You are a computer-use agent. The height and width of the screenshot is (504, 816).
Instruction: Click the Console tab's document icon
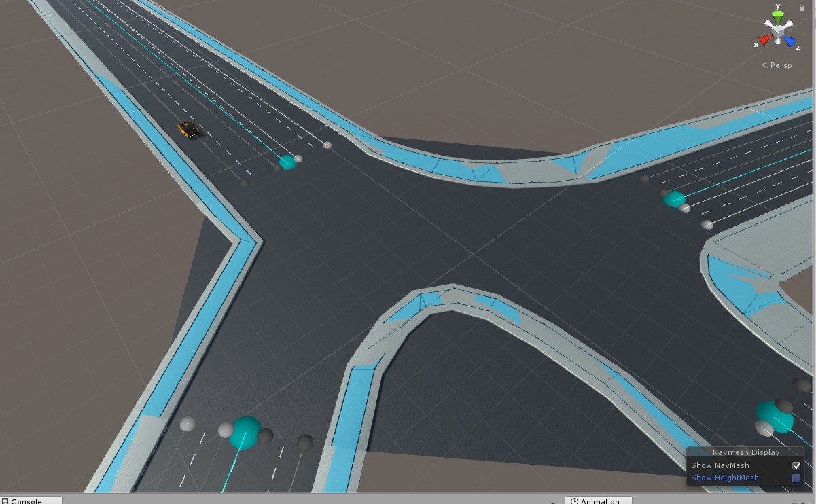tap(5, 501)
